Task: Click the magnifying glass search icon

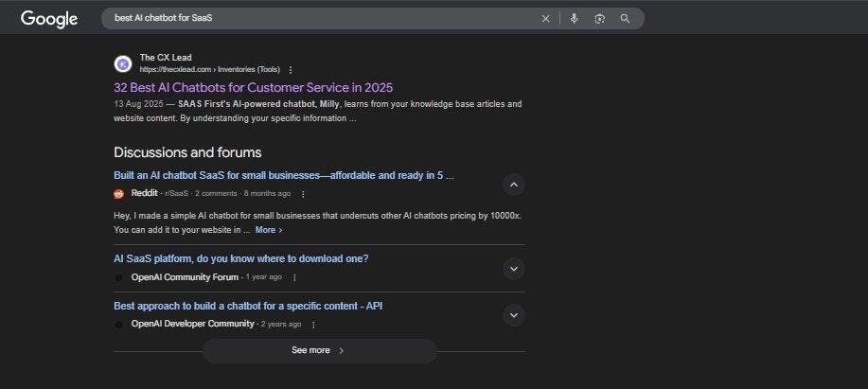Action: coord(625,19)
